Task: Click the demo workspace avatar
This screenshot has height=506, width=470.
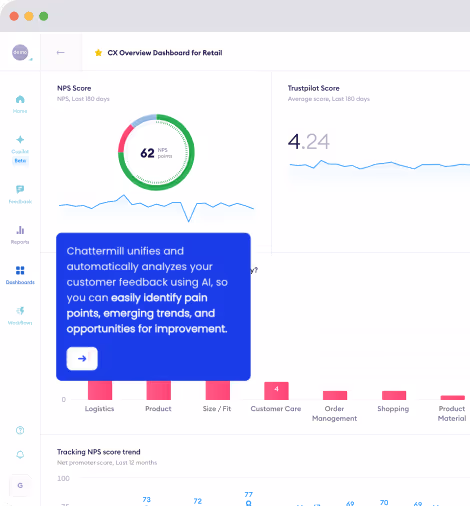Action: click(20, 52)
